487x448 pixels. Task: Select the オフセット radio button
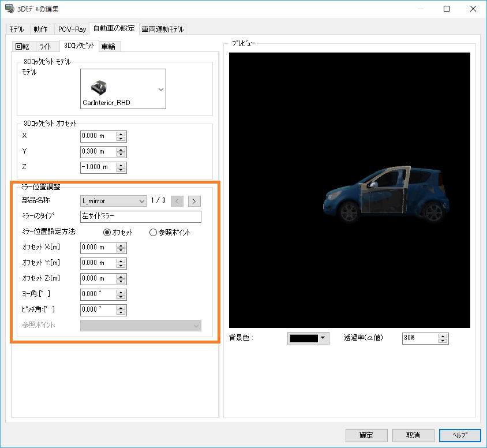[x=106, y=232]
